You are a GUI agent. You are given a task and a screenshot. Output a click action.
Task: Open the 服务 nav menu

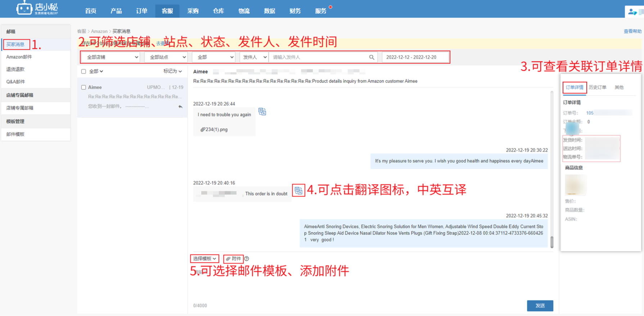pos(320,11)
